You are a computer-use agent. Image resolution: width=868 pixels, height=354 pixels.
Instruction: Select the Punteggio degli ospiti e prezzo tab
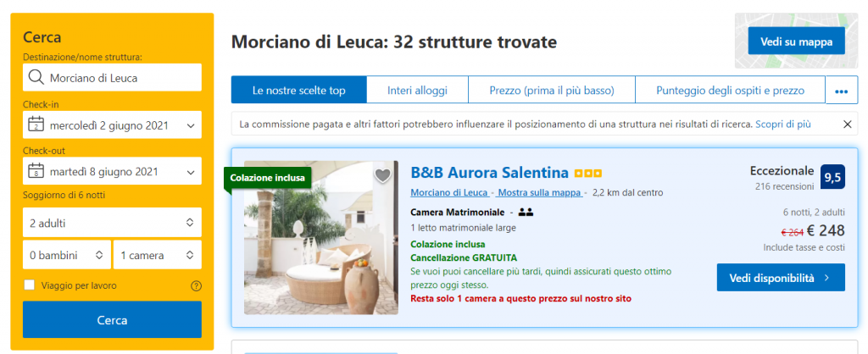[x=730, y=90]
